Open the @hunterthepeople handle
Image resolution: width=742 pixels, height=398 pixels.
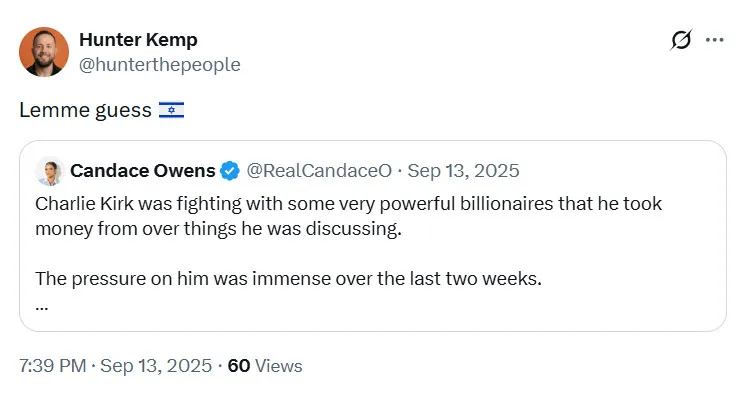pyautogui.click(x=160, y=64)
